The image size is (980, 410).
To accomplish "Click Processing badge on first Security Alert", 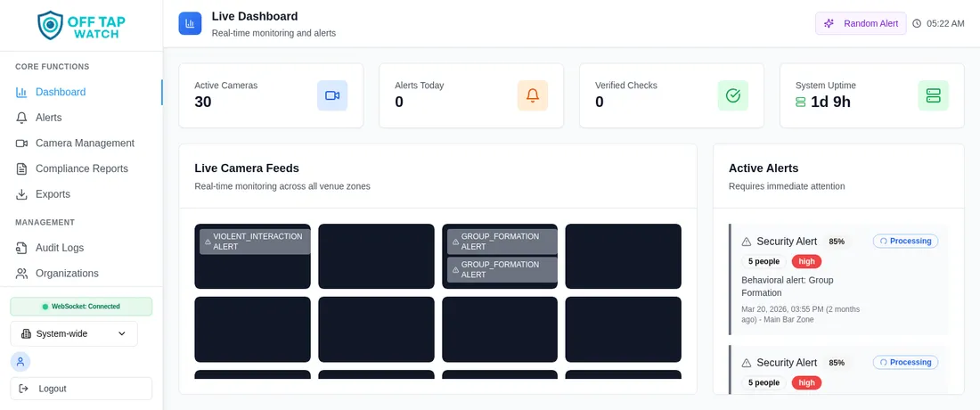I will (906, 242).
